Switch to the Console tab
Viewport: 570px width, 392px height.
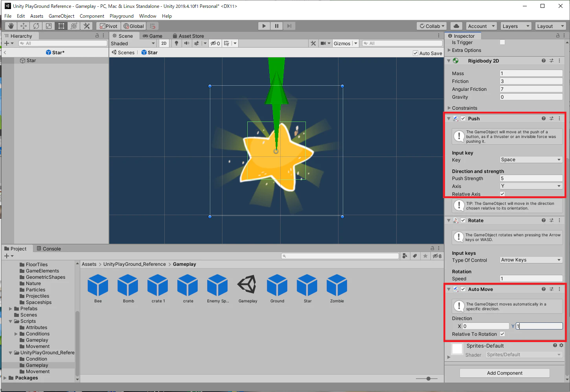49,248
